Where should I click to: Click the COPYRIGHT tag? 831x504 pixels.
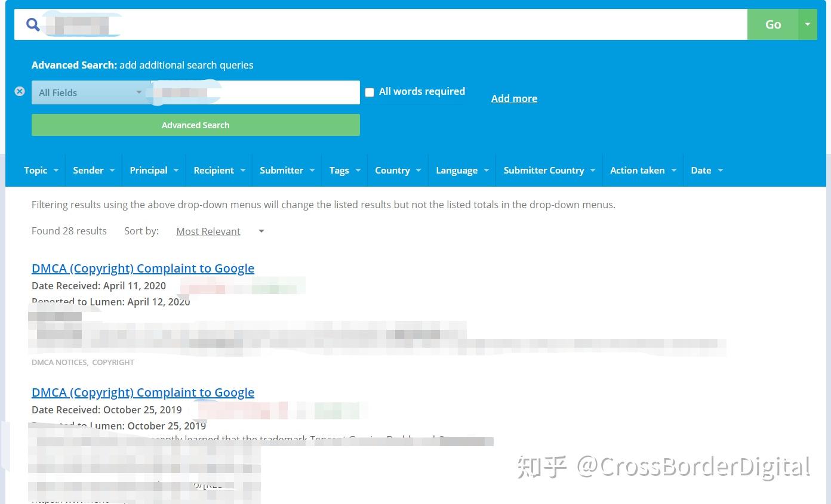click(113, 362)
